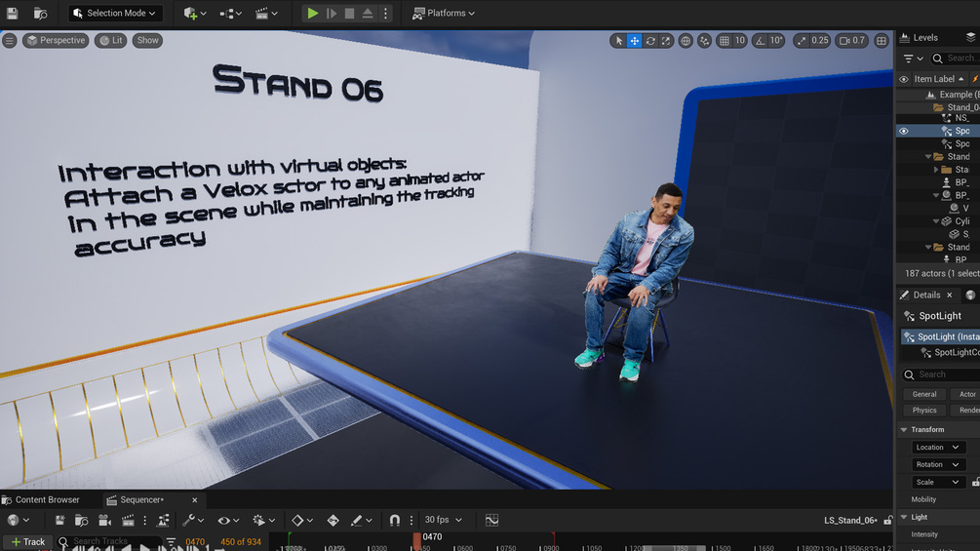The image size is (980, 551).
Task: Open the Add content (cube plus) menu
Action: pyautogui.click(x=194, y=13)
